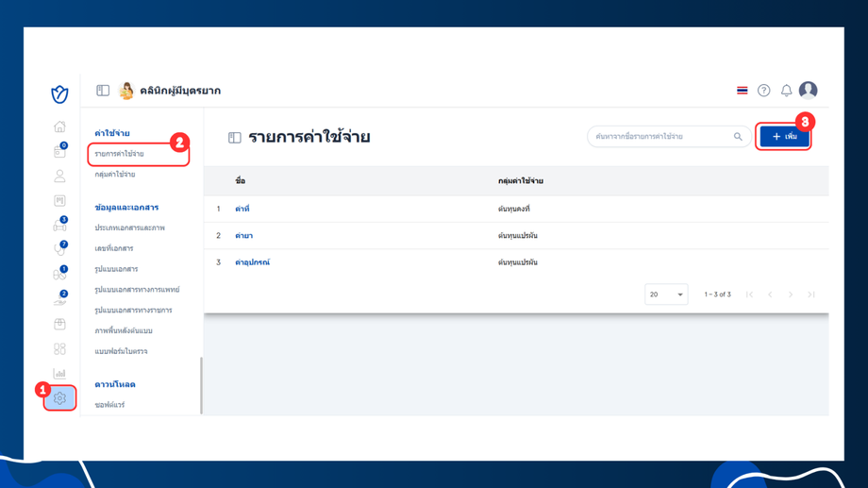Toggle sidebar panel icon beside clinic name
Viewport: 868px width, 488px height.
pos(103,91)
